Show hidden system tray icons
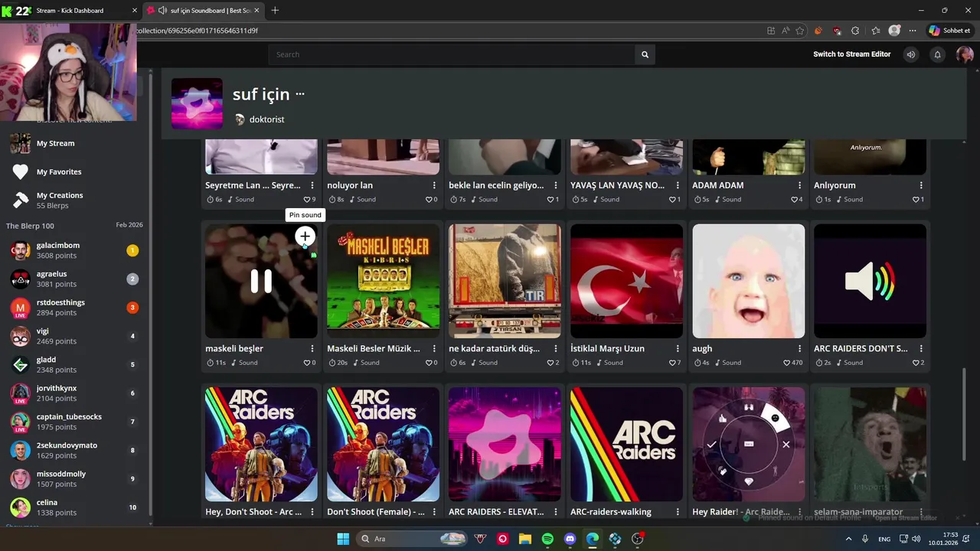Viewport: 980px width, 551px height. [x=848, y=539]
